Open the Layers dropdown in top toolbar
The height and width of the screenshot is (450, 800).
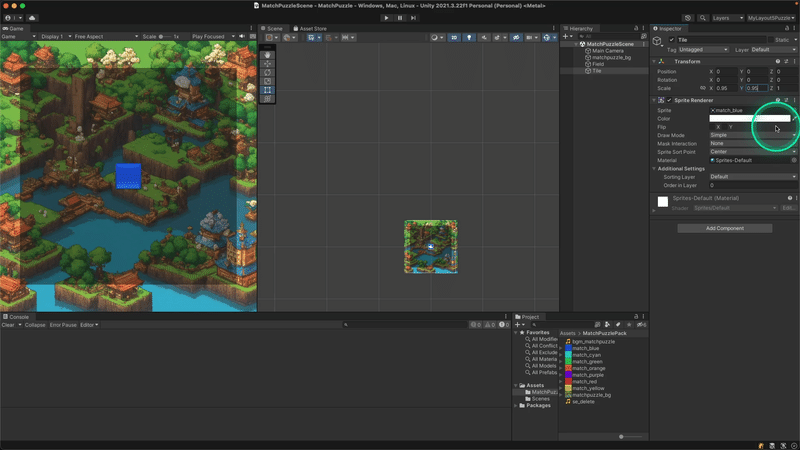coord(727,17)
